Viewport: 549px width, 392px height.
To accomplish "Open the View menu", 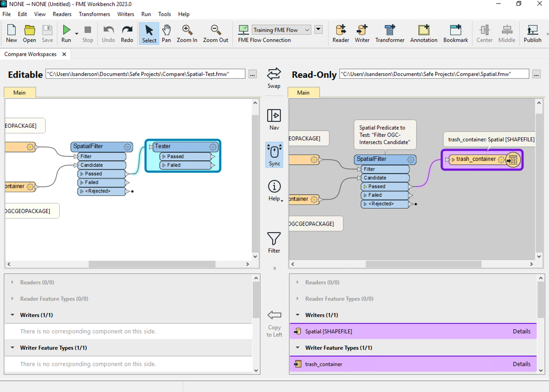I will (40, 14).
